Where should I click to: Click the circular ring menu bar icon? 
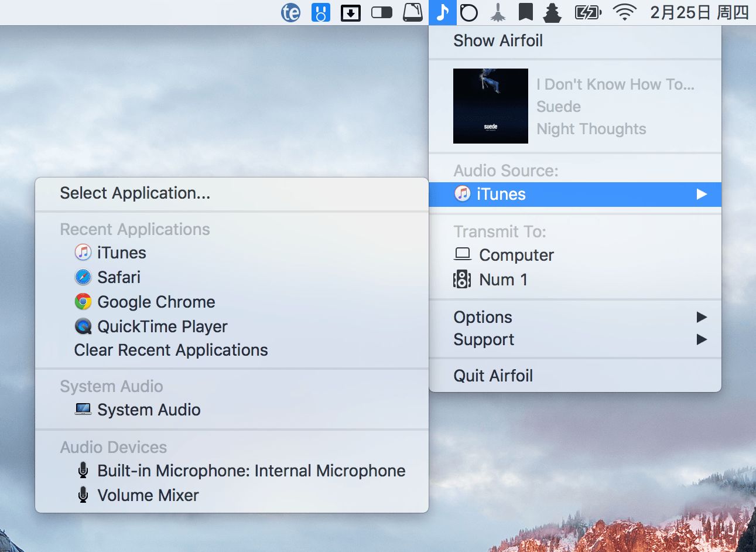pos(469,12)
